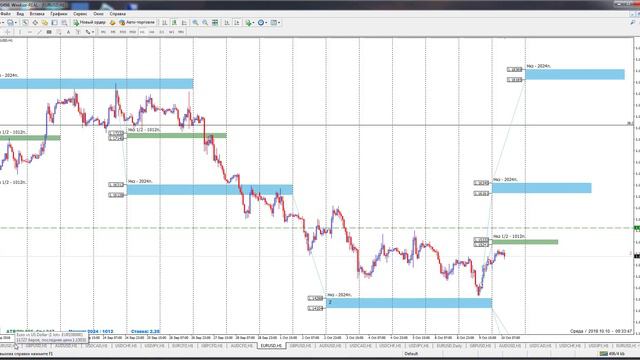Select blue zone at chart bottom marked 2
This screenshot has width=640, height=360.
click(x=409, y=303)
